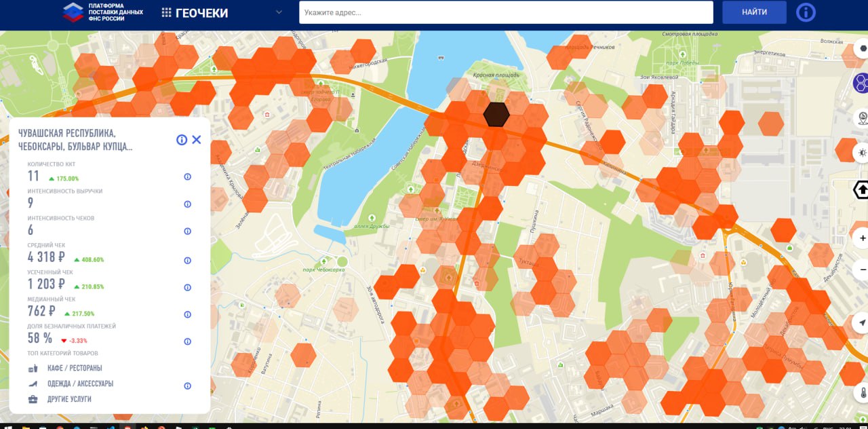Open the Windows Start menu
The width and height of the screenshot is (868, 429).
(7, 424)
